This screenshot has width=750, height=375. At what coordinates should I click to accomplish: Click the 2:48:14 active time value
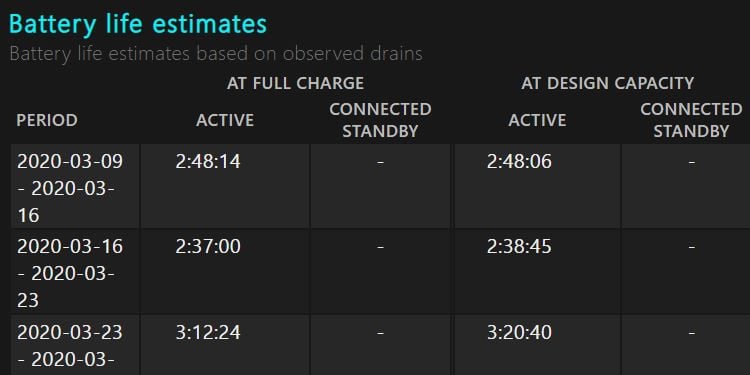click(x=208, y=162)
